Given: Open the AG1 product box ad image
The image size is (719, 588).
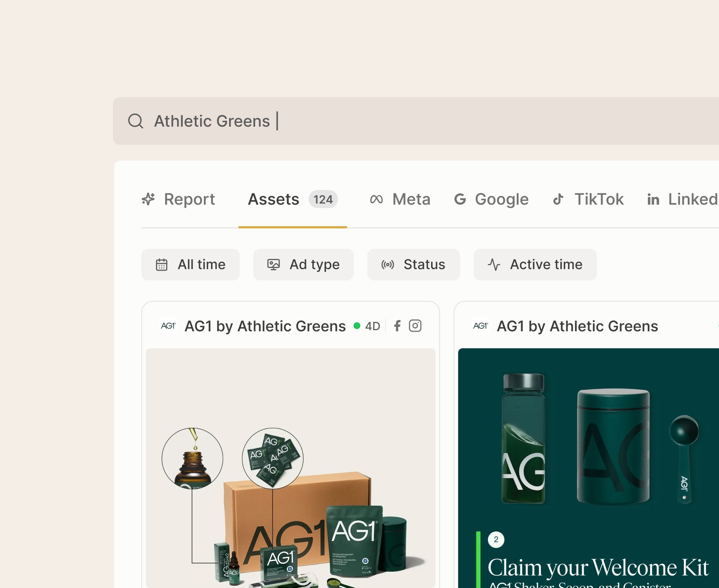Looking at the screenshot, I should [x=291, y=468].
